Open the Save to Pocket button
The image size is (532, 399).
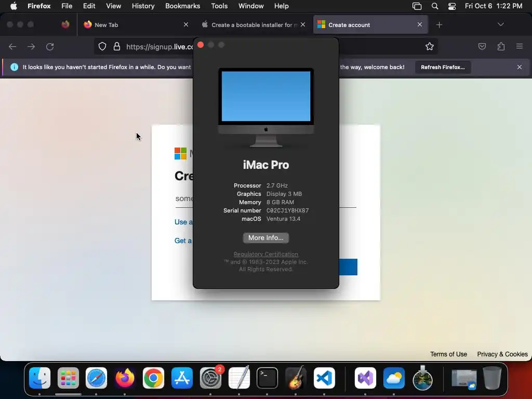click(482, 46)
